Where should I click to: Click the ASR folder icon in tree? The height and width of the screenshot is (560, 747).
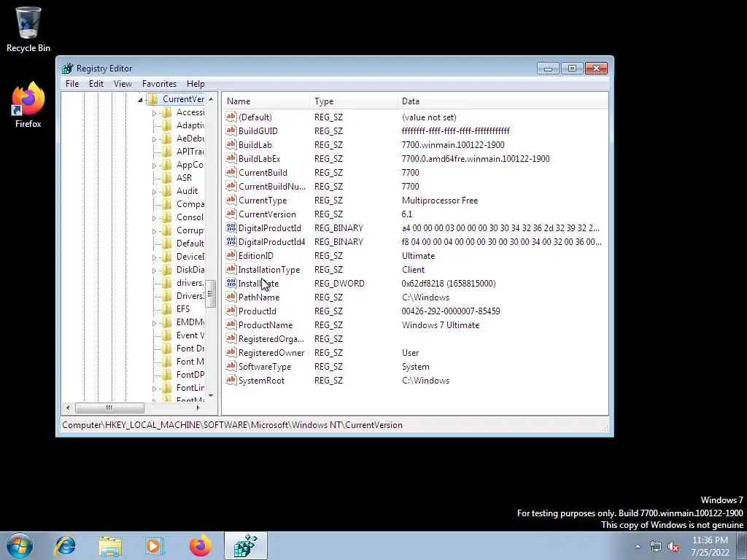click(x=167, y=178)
